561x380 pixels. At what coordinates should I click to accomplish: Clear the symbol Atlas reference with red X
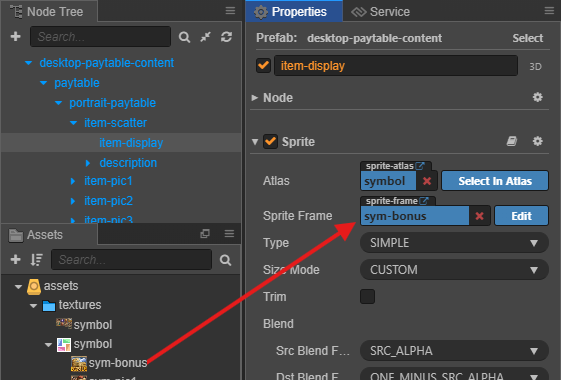point(426,181)
